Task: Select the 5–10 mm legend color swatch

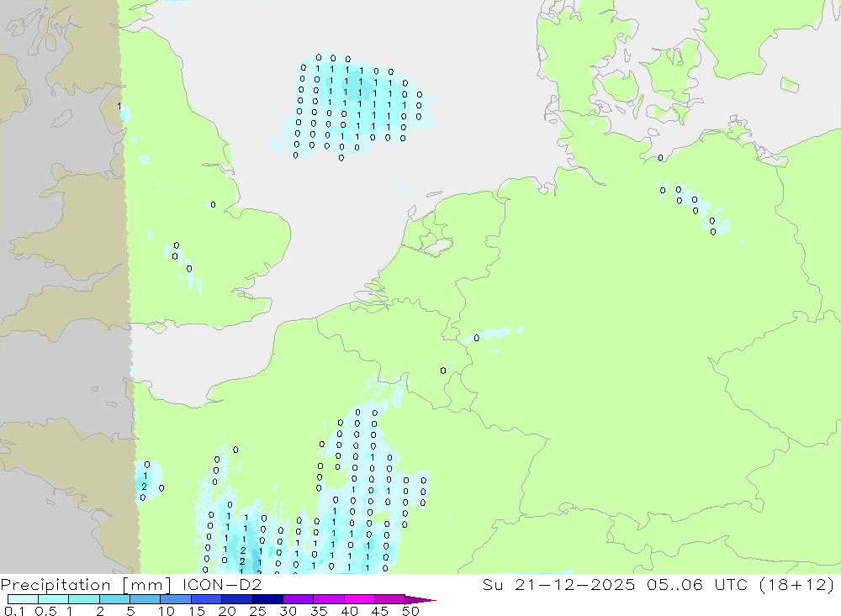Action: click(145, 599)
